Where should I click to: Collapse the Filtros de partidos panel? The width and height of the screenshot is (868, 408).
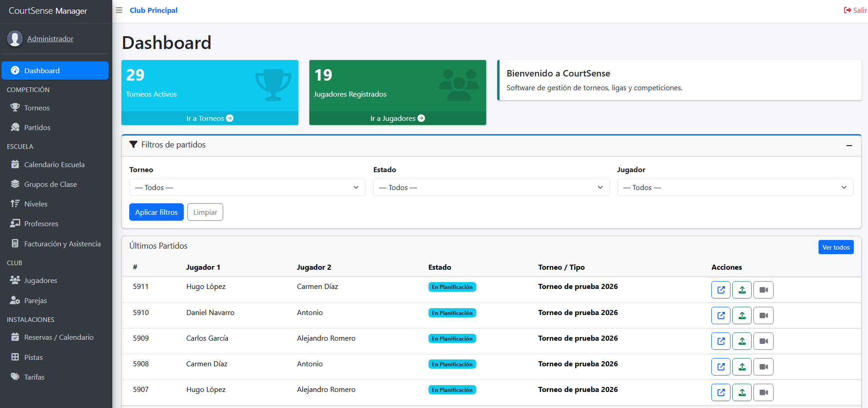coord(849,145)
